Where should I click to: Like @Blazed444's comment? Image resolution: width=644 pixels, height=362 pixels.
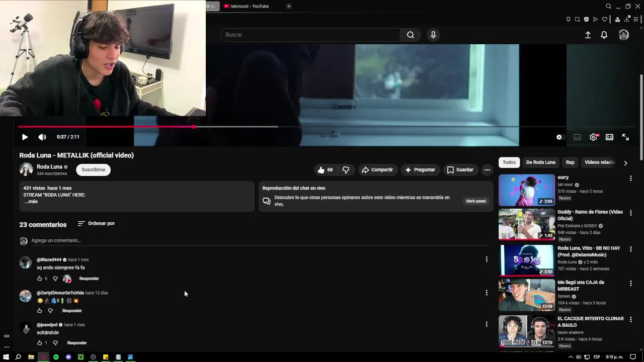coord(39,279)
